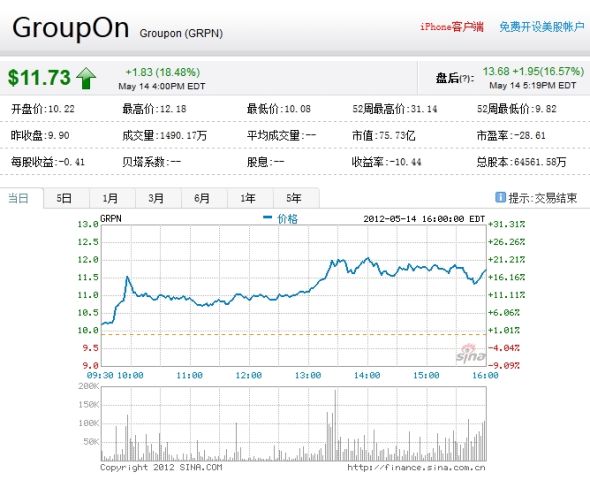Click the Groupon (GRPN) ticker label
The width and height of the screenshot is (590, 480).
click(x=181, y=33)
